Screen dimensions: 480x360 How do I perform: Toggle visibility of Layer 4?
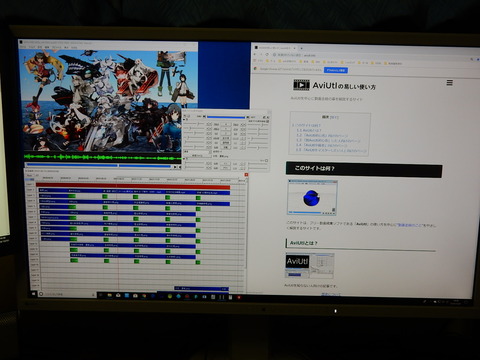point(31,200)
